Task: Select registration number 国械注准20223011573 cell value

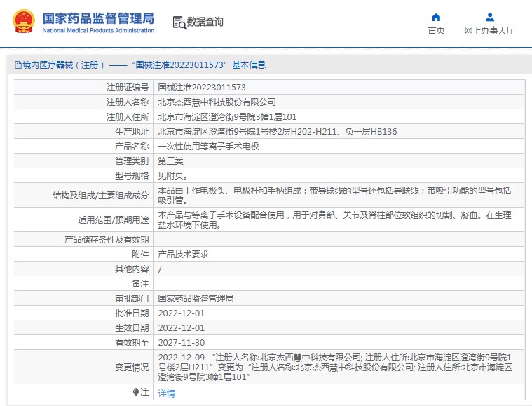Action: click(x=202, y=88)
